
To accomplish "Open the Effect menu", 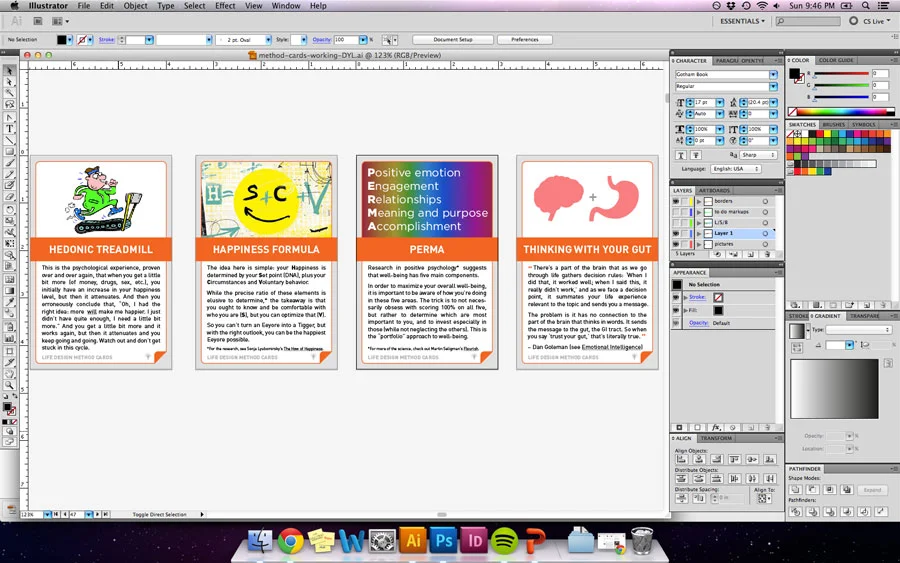I will pyautogui.click(x=225, y=6).
